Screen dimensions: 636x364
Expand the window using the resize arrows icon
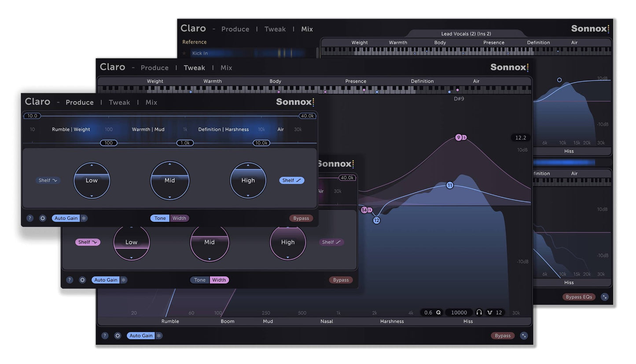click(524, 335)
